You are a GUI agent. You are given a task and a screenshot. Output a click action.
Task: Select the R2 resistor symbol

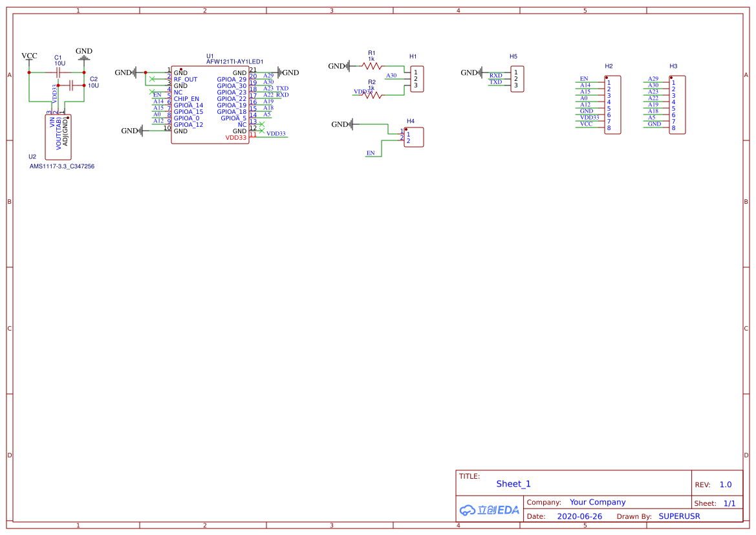[371, 95]
